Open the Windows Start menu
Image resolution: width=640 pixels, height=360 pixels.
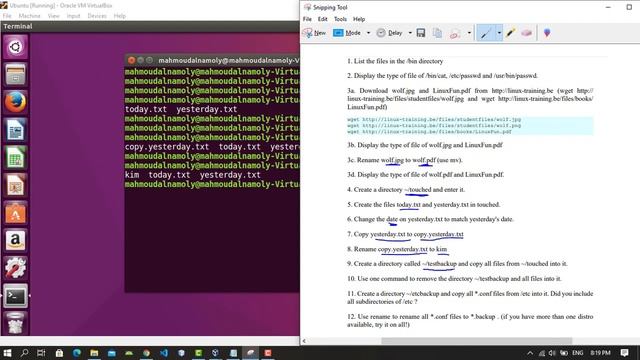point(7,353)
